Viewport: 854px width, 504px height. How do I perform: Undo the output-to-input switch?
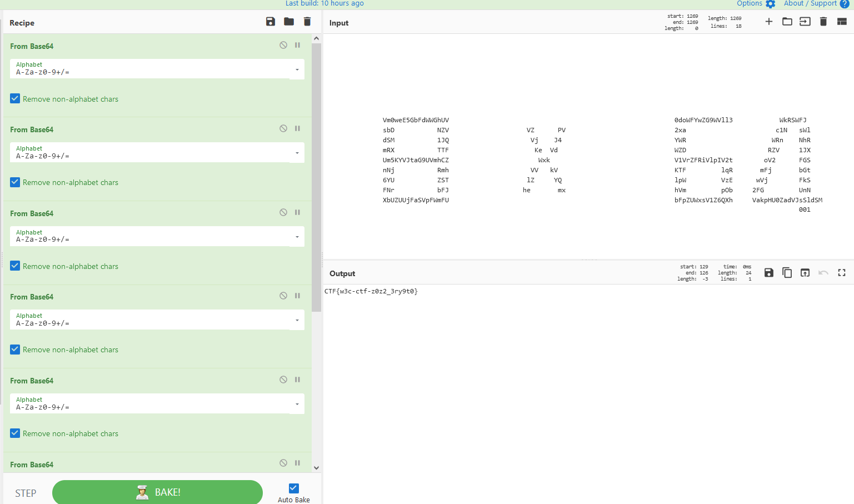(x=823, y=272)
